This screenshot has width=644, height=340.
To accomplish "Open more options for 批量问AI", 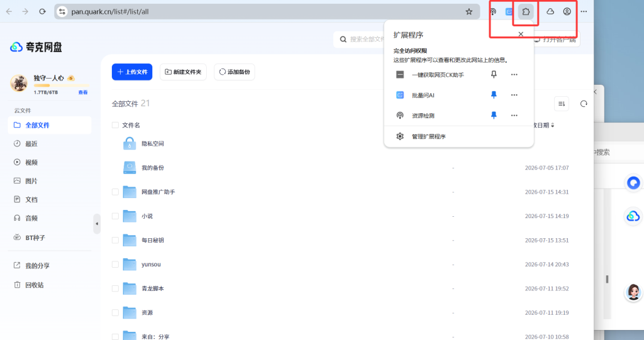I will click(x=514, y=95).
